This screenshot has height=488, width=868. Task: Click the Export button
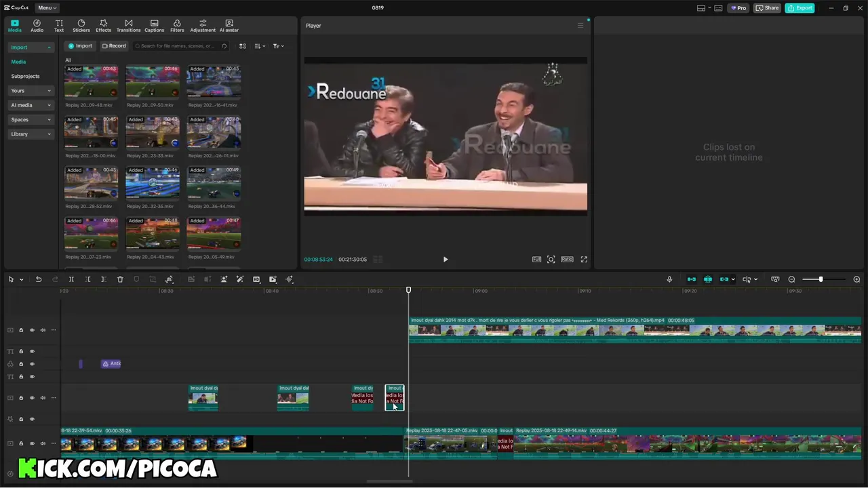[x=800, y=8]
